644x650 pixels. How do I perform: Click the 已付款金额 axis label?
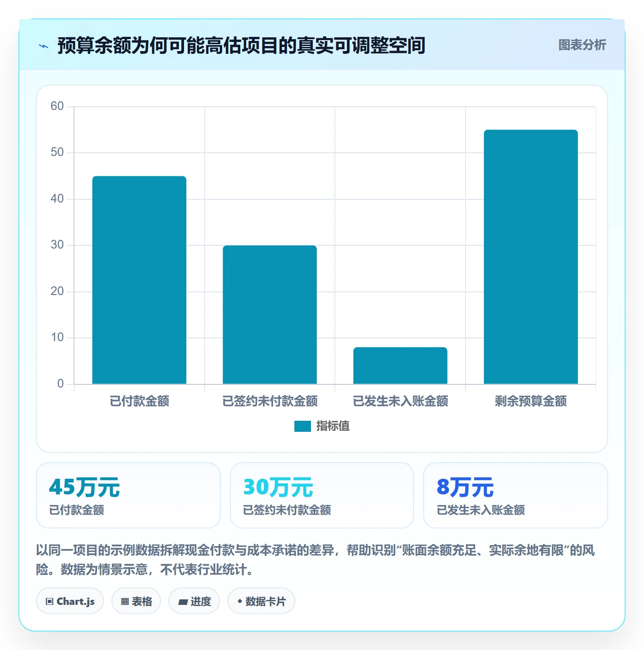pos(139,401)
